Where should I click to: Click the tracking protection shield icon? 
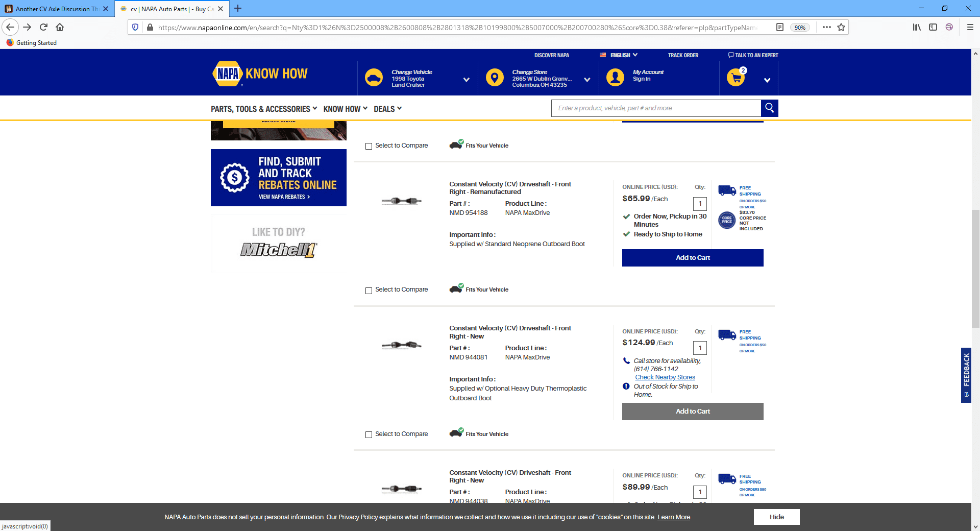pos(135,27)
